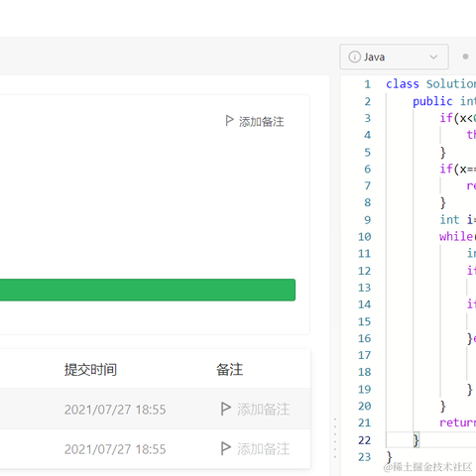
Task: Click line number 10 in code editor
Action: coord(365,237)
